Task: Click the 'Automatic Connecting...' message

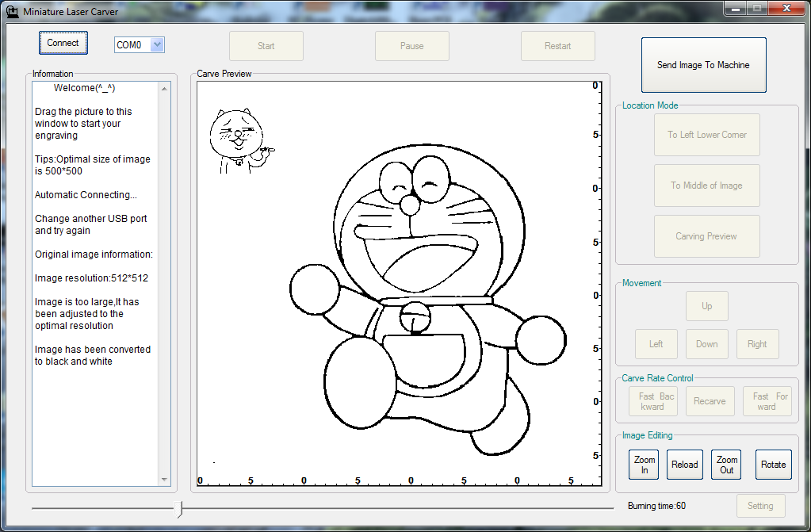Action: point(86,195)
